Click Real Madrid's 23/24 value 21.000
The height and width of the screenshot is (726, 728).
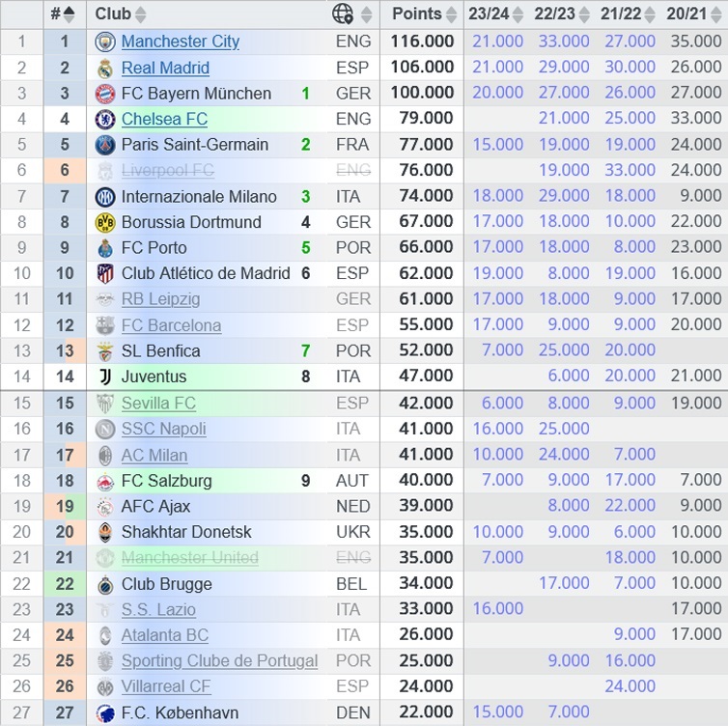[x=497, y=68]
